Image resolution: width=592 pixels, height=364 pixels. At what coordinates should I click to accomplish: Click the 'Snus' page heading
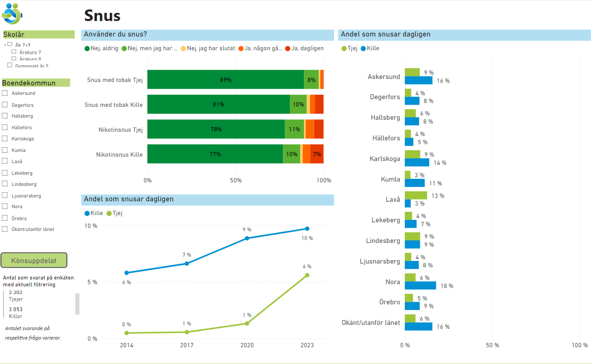coord(102,15)
